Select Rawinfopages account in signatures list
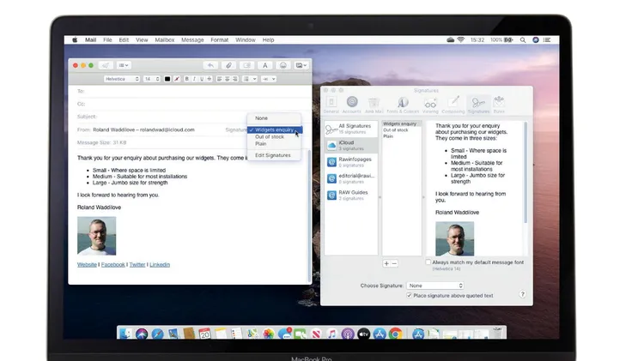 (351, 161)
